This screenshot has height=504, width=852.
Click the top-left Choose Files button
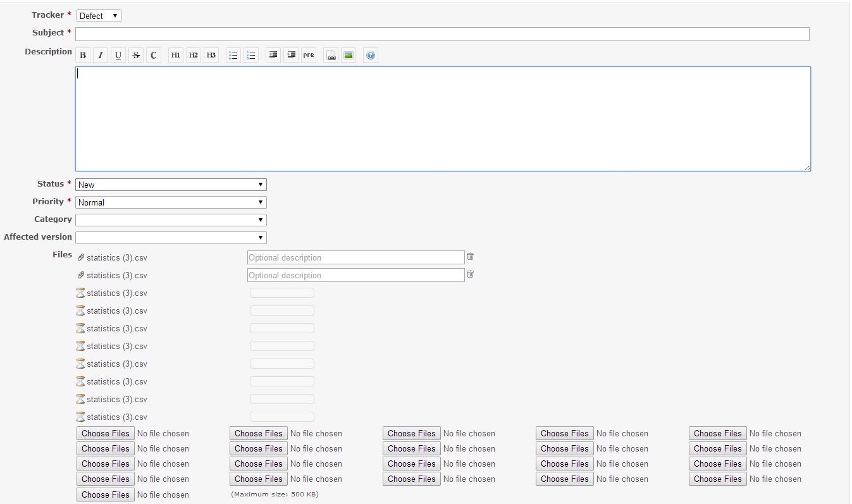[106, 433]
